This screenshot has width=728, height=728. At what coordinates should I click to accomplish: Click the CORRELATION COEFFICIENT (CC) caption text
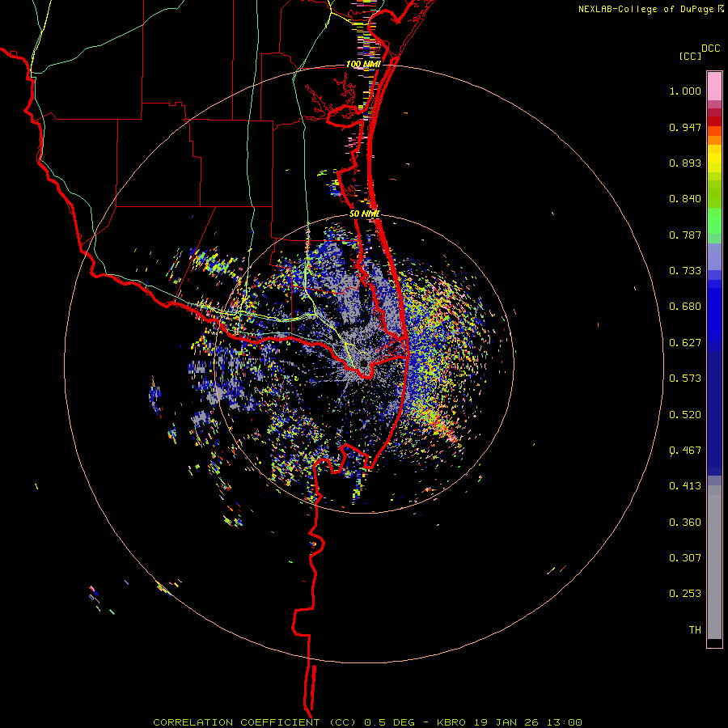click(255, 722)
